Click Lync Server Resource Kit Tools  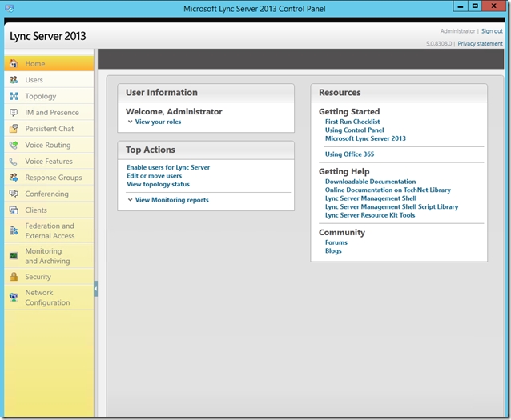click(x=370, y=215)
